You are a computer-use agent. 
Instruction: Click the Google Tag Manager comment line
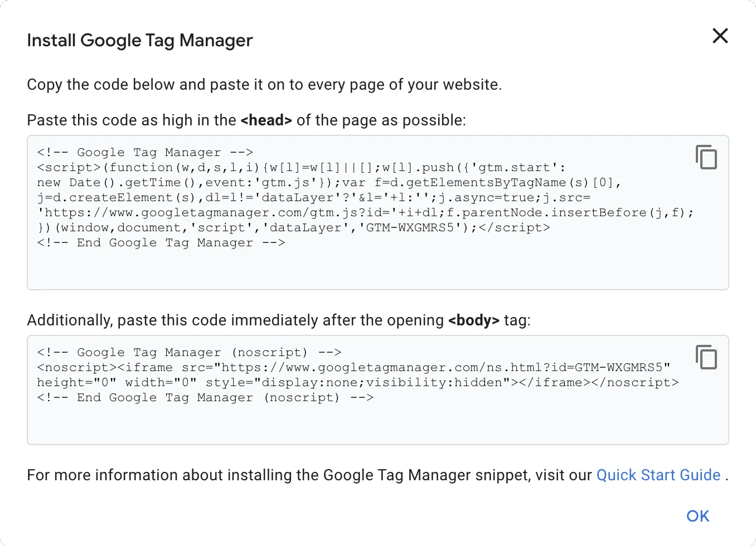coord(144,152)
